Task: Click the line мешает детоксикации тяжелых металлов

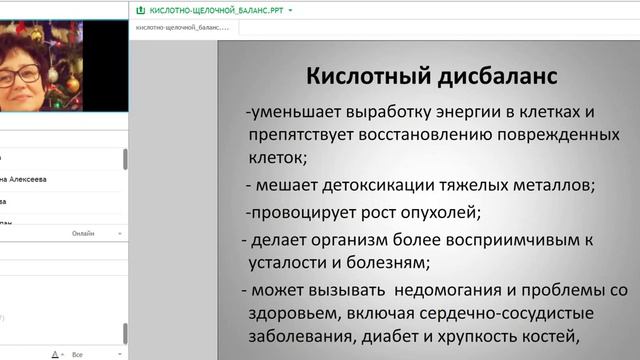Action: tap(420, 185)
